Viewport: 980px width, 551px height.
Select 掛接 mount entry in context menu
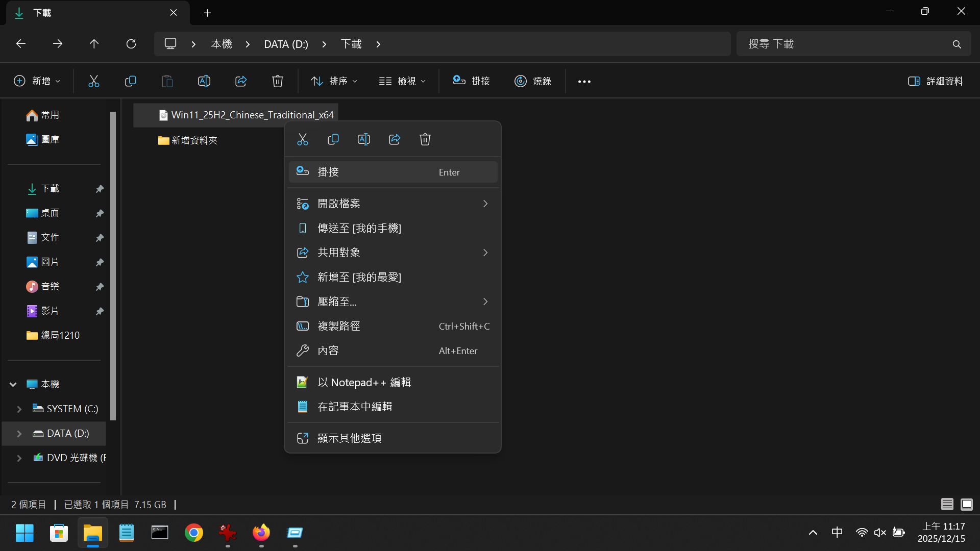[393, 172]
